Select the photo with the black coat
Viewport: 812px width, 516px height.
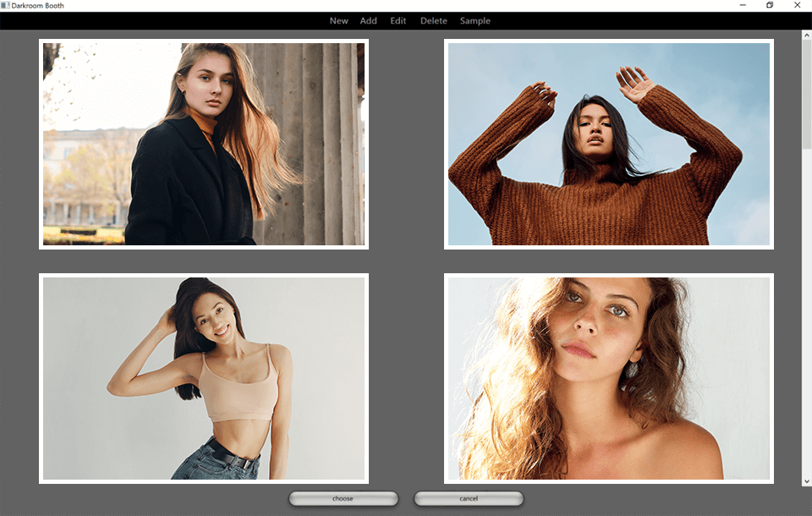pyautogui.click(x=204, y=145)
